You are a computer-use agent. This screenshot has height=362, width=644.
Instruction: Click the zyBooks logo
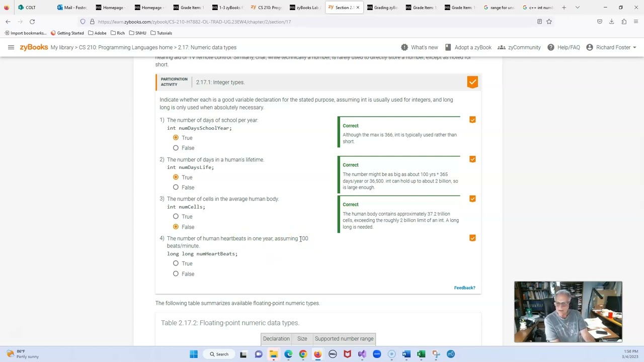coord(34,47)
